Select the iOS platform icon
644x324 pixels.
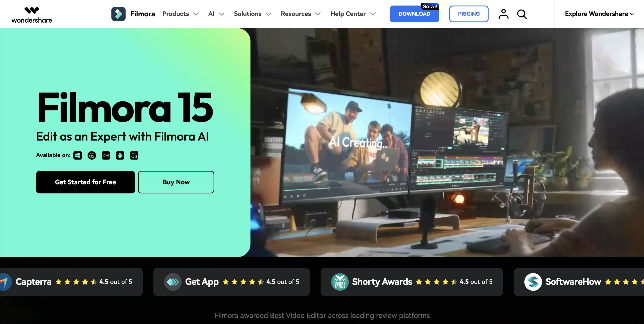click(106, 155)
